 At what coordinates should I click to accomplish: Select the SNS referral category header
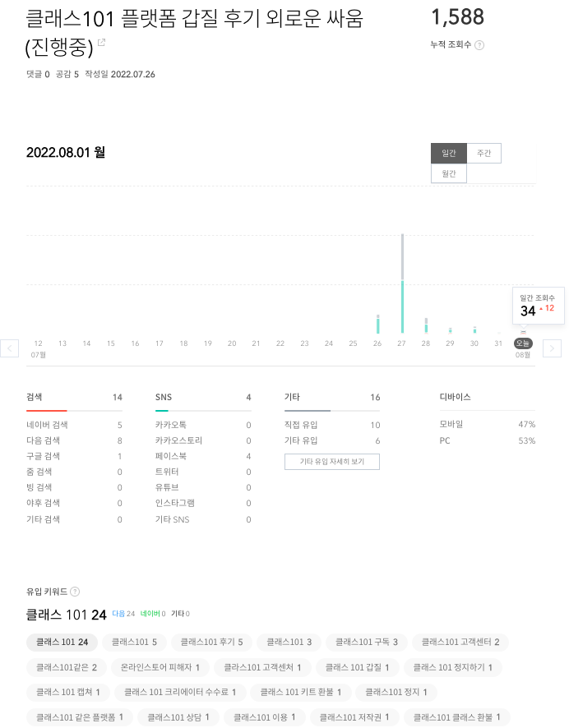[203, 398]
